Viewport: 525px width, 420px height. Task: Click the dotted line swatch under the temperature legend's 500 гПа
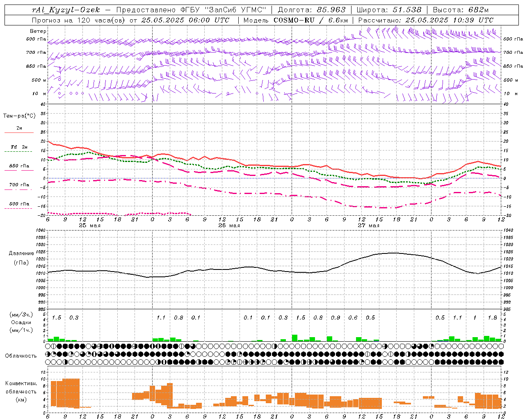18,208
